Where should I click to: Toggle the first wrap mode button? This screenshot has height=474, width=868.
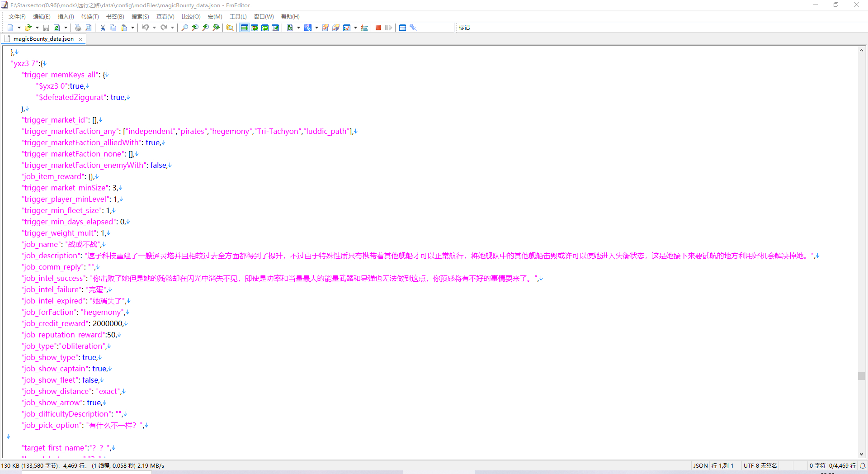click(244, 28)
